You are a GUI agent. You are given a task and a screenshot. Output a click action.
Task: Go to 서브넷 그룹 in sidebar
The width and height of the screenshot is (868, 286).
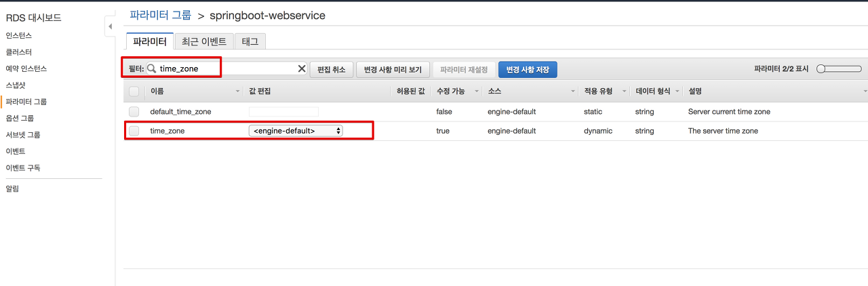click(23, 135)
